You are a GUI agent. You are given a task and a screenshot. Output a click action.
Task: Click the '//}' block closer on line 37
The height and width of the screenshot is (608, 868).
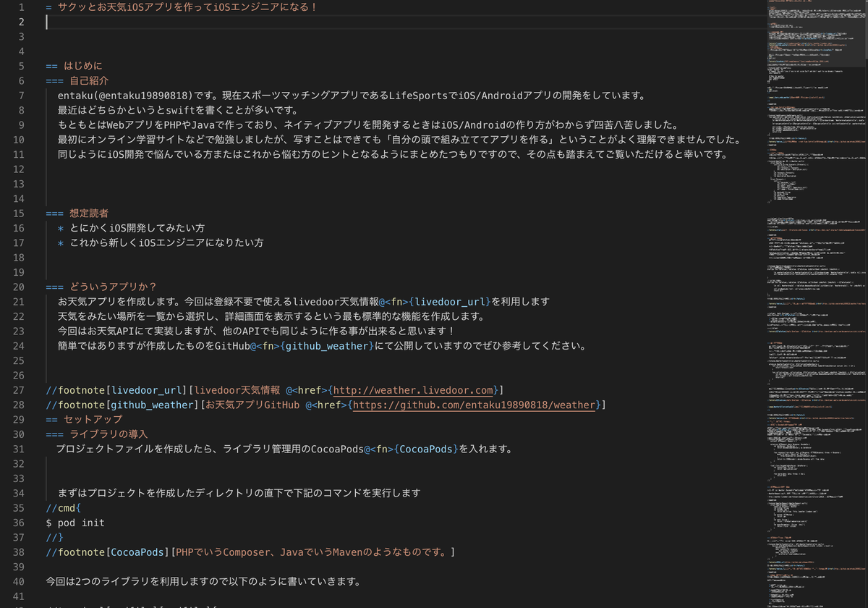[x=54, y=537]
